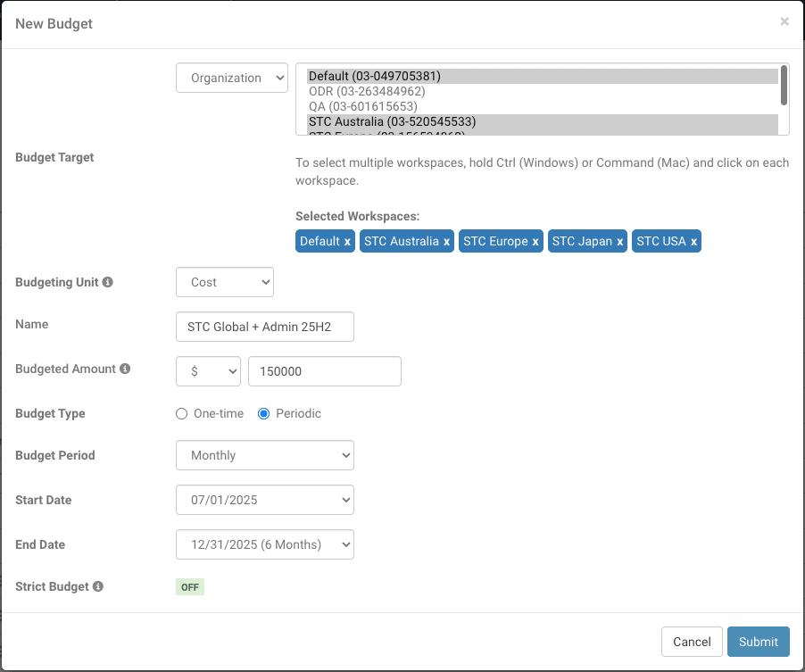805x672 pixels.
Task: Open the Budget Period Monthly dropdown
Action: (265, 455)
